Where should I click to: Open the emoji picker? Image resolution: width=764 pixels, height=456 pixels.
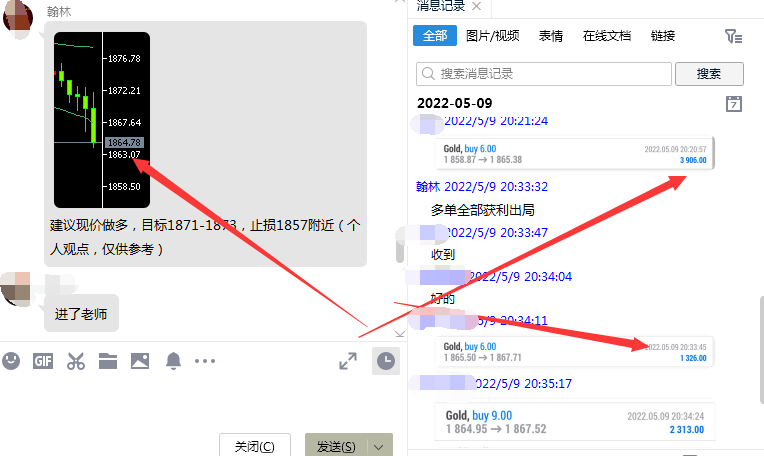coord(11,361)
